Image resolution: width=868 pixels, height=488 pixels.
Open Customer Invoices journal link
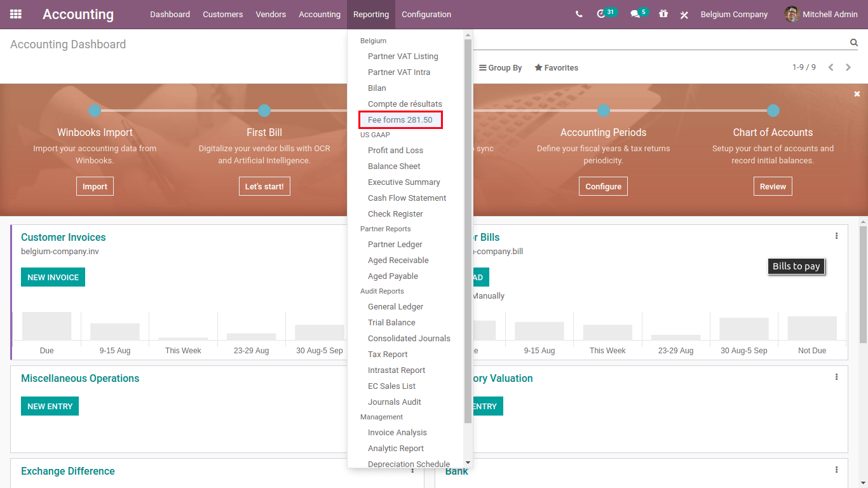click(64, 237)
